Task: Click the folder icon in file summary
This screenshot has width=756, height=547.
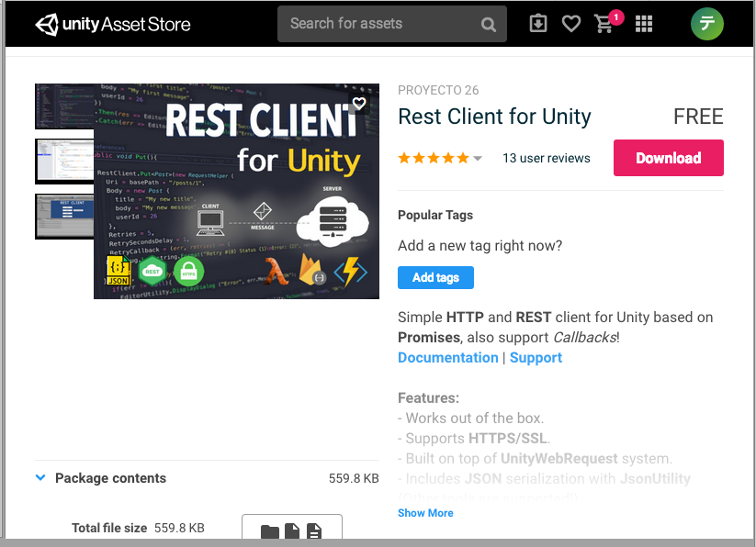Action: (270, 531)
